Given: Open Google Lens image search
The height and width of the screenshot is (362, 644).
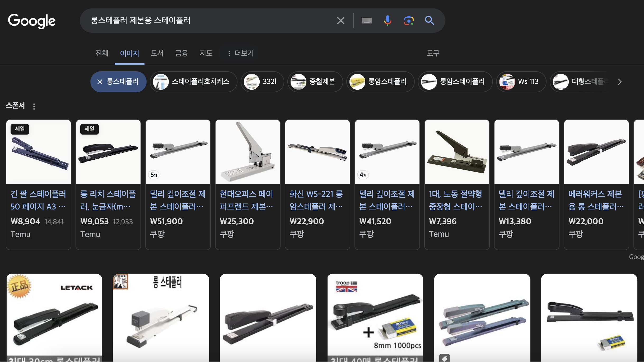Looking at the screenshot, I should coord(409,21).
